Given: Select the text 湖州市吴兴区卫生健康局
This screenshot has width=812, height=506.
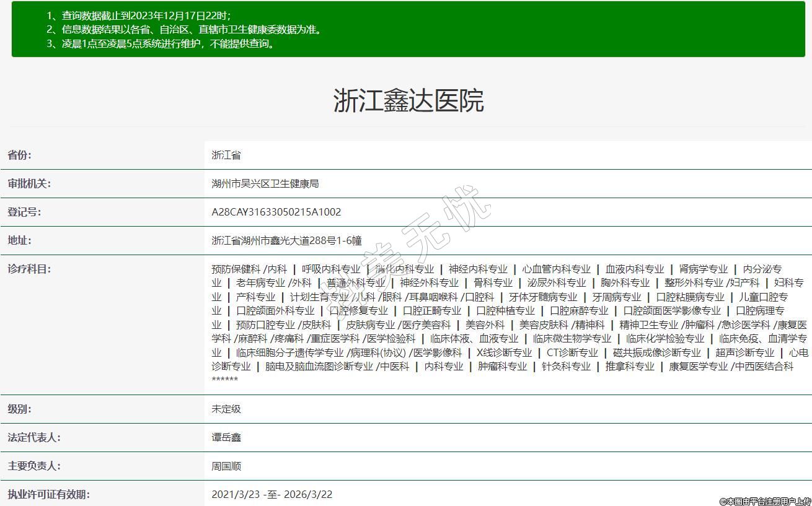Looking at the screenshot, I should pyautogui.click(x=265, y=183).
